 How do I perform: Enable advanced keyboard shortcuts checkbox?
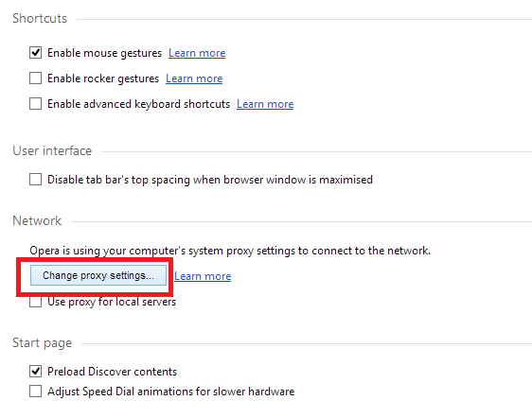[x=35, y=104]
